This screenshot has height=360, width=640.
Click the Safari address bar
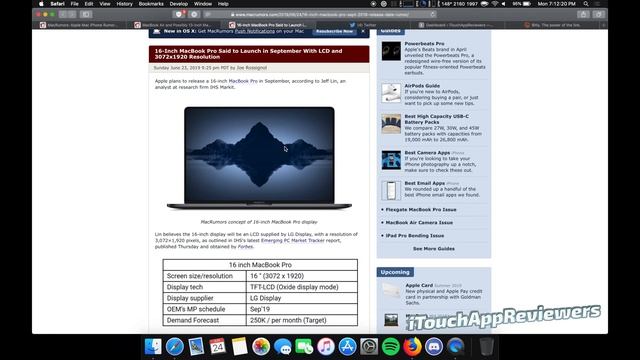click(x=320, y=14)
